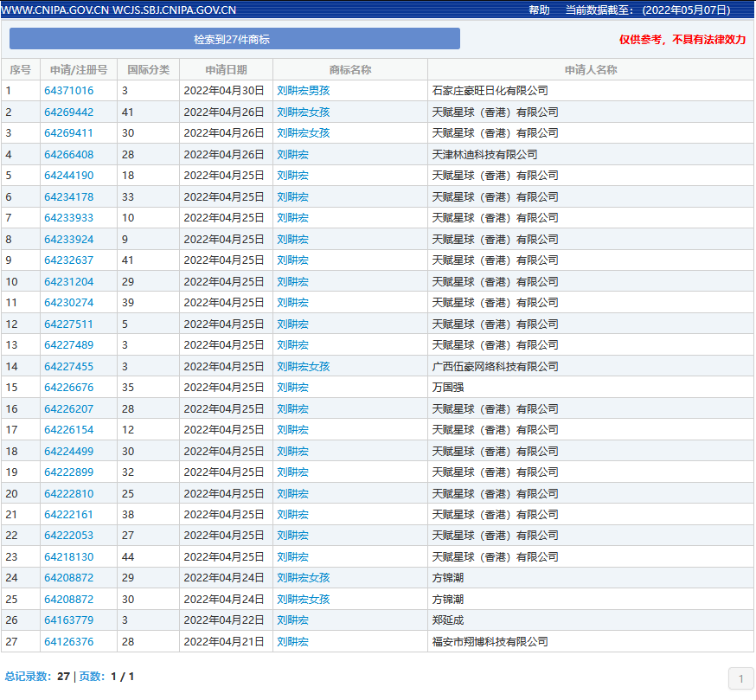The image size is (756, 700).
Task: Open registration number 64232637
Action: coord(69,260)
